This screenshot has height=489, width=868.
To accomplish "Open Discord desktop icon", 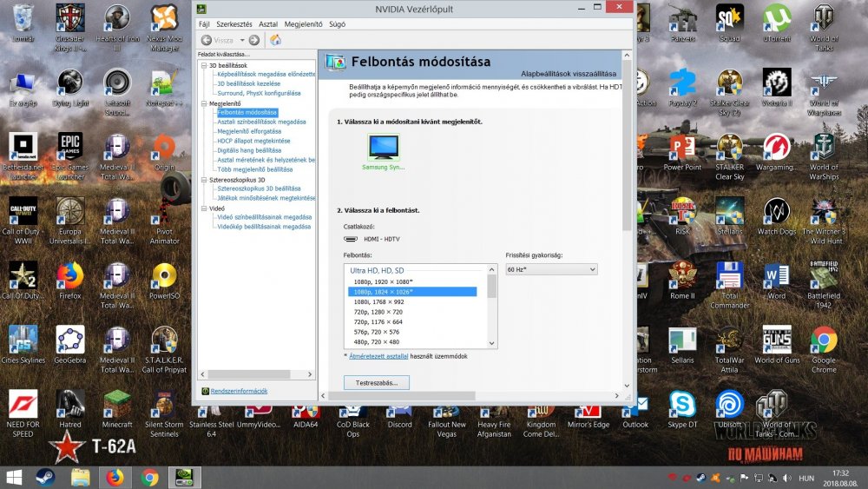I will pos(399,418).
